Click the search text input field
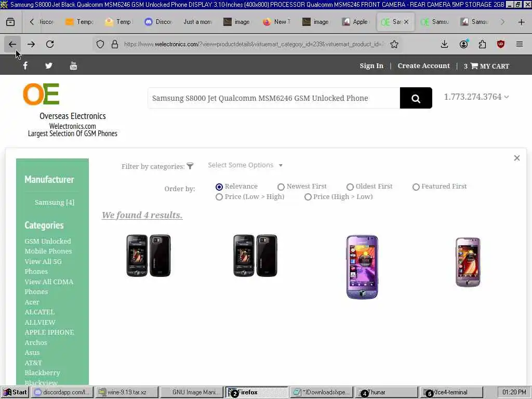The image size is (532, 399). (274, 98)
